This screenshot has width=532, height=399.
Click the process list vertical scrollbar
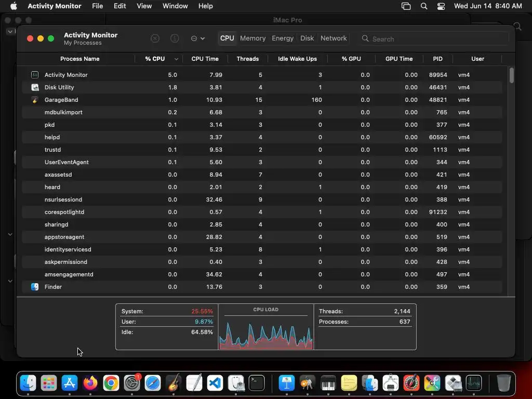click(511, 75)
